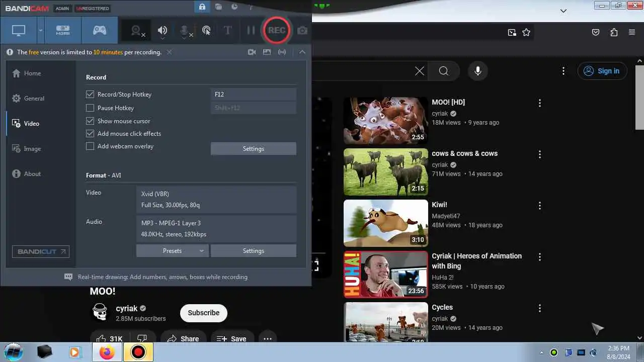Open image list icon in notice bar

[x=267, y=52]
